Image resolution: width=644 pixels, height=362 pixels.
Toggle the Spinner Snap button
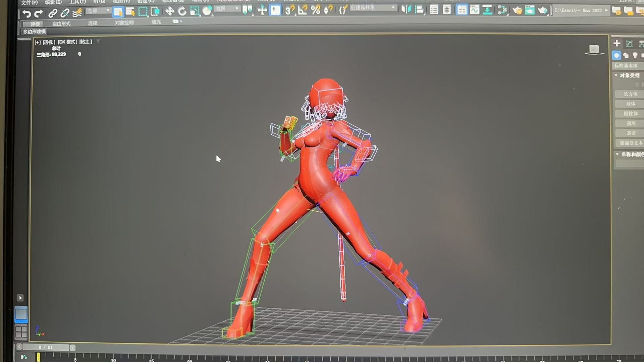pos(328,10)
